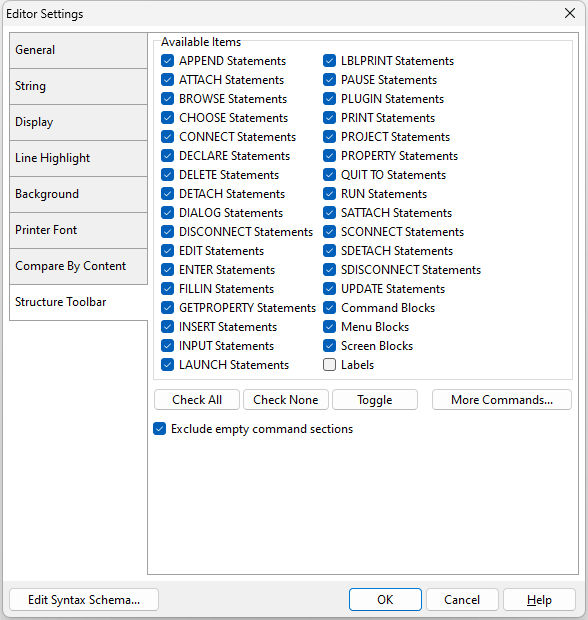Uncheck APPEND Statements checkbox

167,61
